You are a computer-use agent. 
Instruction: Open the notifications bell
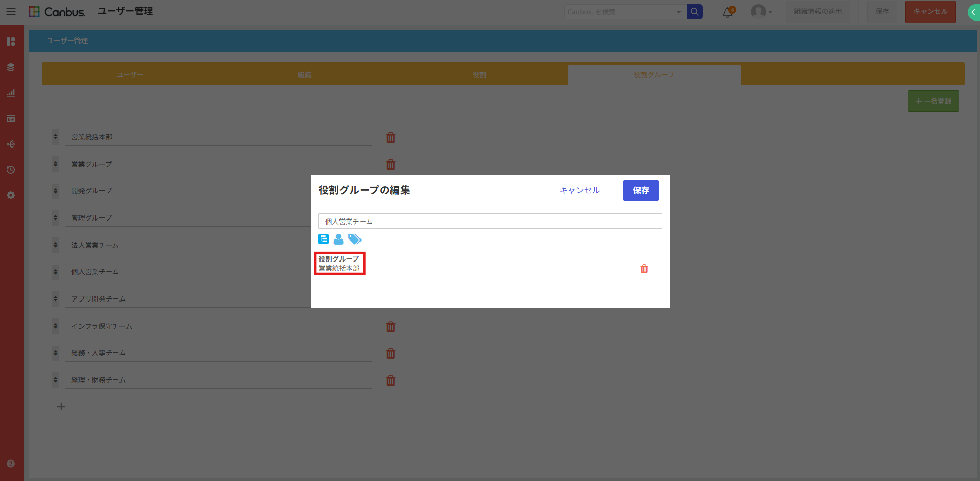[727, 12]
